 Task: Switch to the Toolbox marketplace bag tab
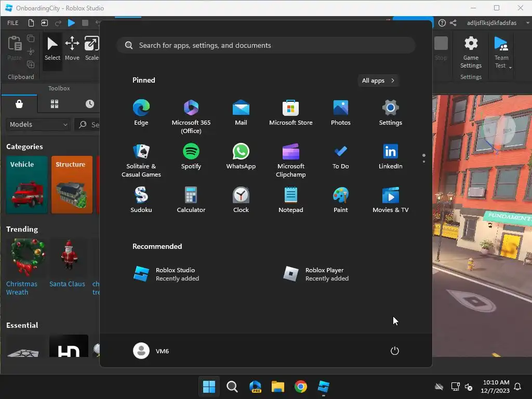[x=19, y=104]
